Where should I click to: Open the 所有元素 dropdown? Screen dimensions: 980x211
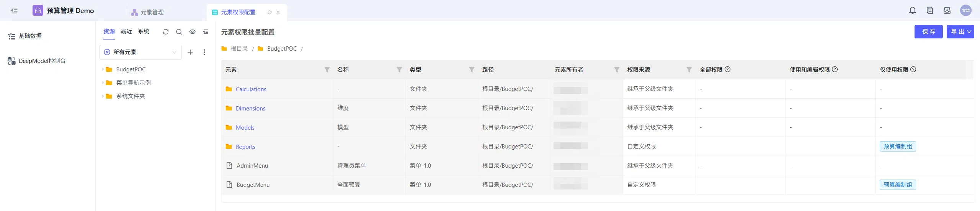click(x=140, y=52)
